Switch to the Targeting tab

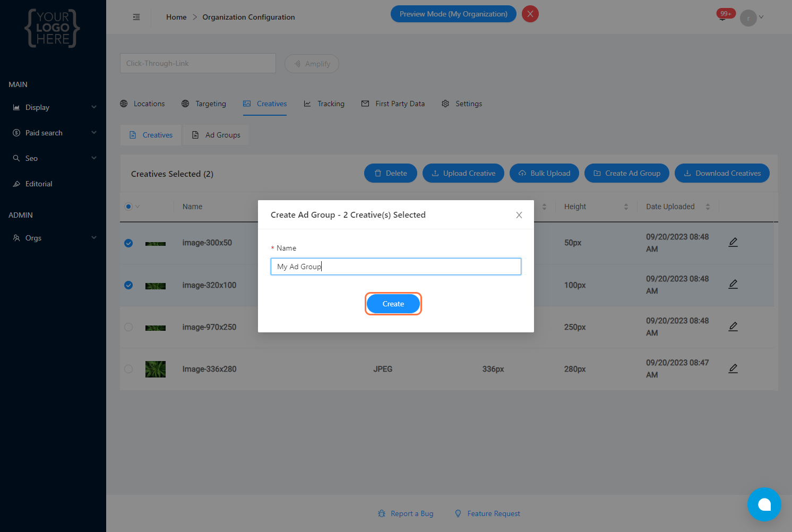(204, 104)
